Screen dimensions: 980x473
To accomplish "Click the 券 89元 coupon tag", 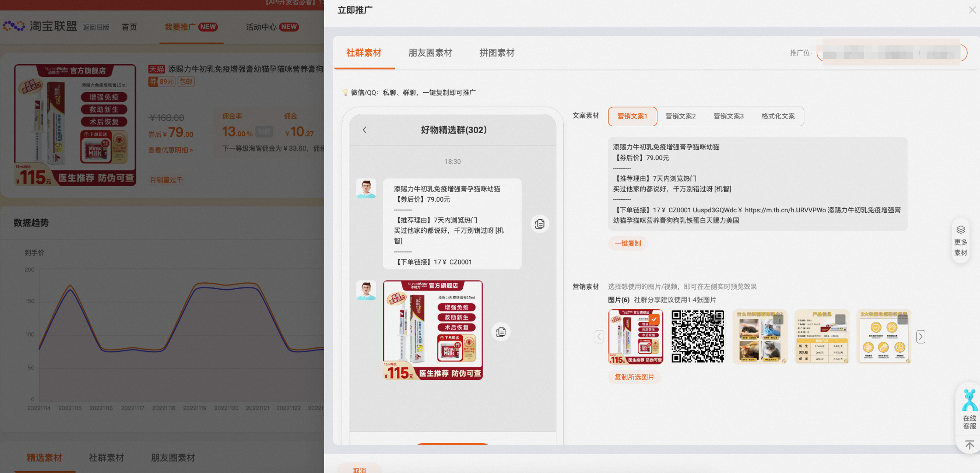I will [161, 82].
